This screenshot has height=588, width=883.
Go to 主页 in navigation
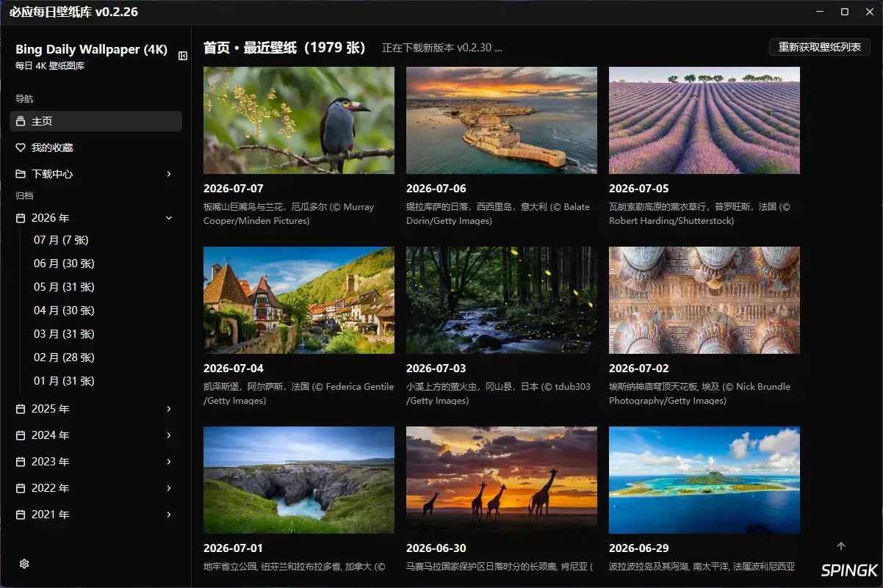95,121
